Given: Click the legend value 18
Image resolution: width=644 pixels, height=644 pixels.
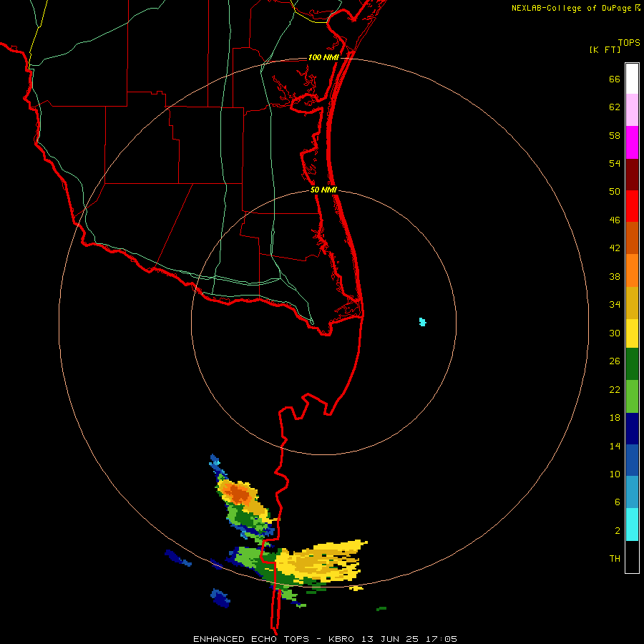Looking at the screenshot, I should tap(615, 418).
